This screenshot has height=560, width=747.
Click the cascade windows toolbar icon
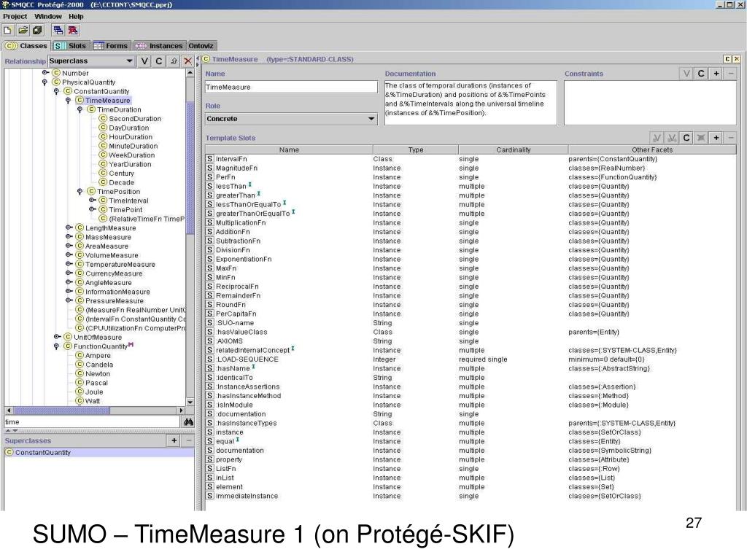pyautogui.click(x=58, y=31)
